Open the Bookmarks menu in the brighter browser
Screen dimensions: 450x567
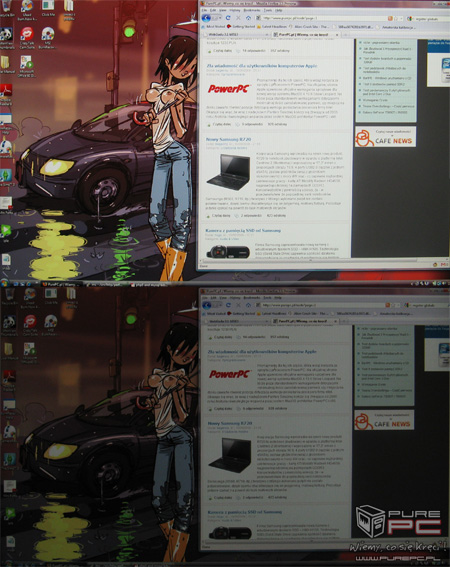point(249,10)
